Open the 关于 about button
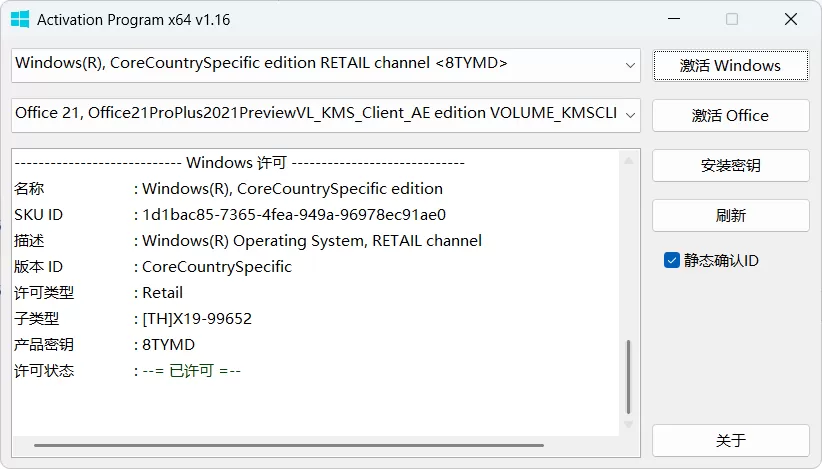Viewport: 822px width, 469px height. [730, 440]
